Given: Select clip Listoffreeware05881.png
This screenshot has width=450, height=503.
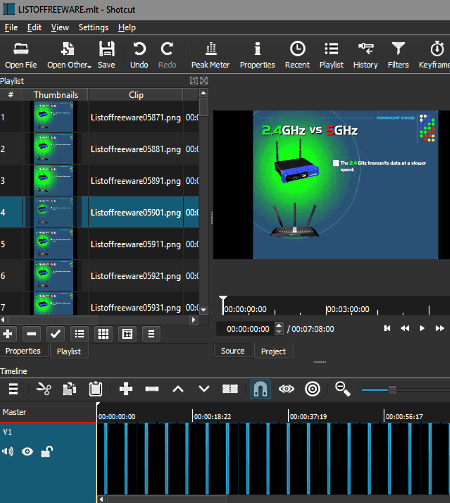Looking at the screenshot, I should click(x=135, y=149).
